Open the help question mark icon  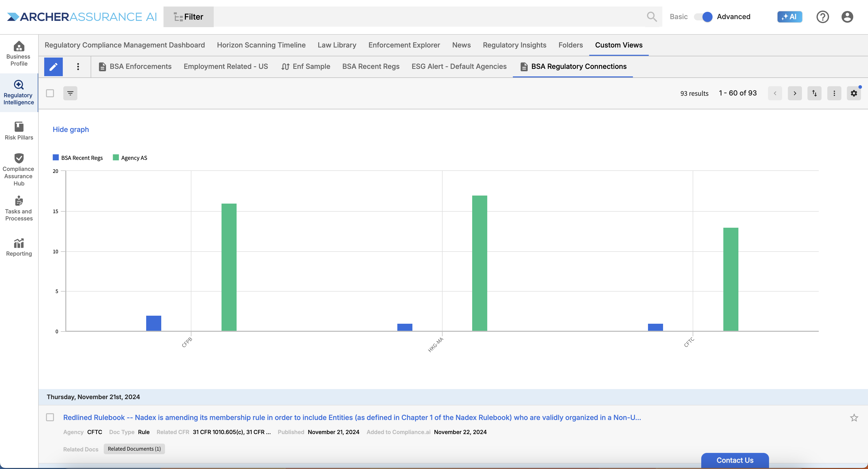(x=823, y=17)
